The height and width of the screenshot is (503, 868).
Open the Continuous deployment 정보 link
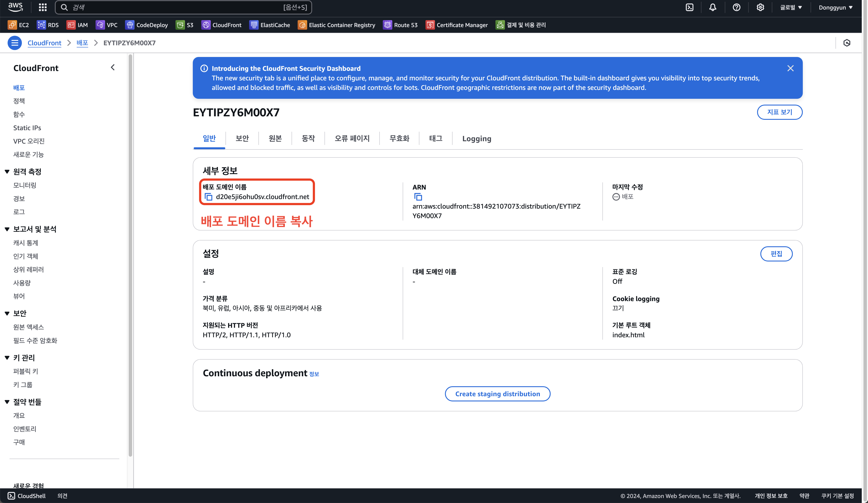pos(314,374)
